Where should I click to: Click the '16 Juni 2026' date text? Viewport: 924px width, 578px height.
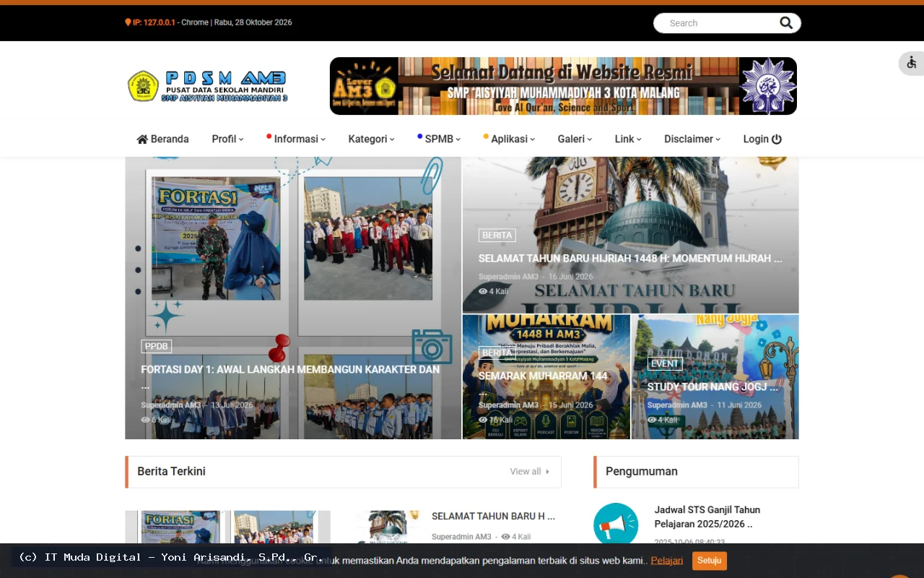pyautogui.click(x=570, y=277)
